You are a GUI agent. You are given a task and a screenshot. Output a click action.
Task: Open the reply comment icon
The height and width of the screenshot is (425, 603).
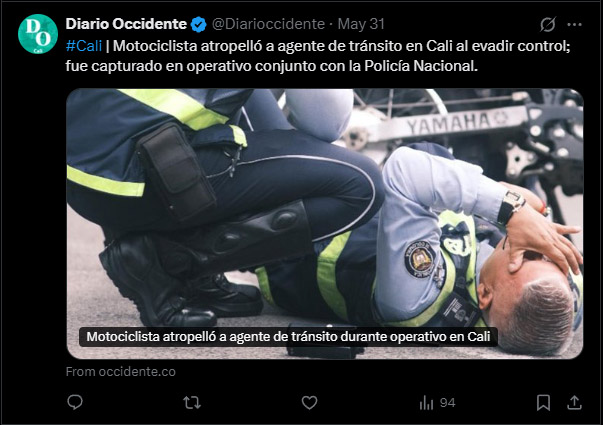pos(75,402)
